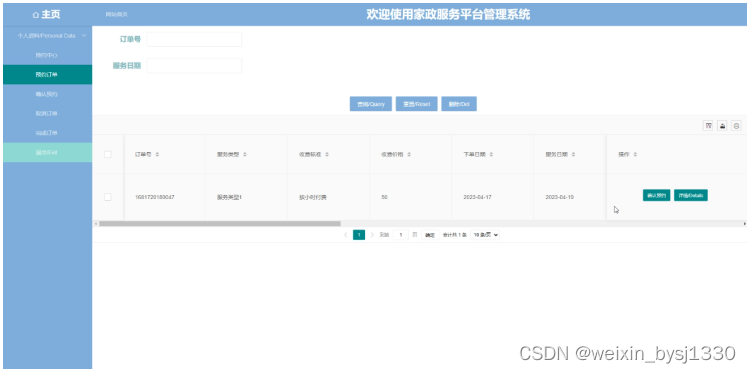Open 完成订单 in the sidebar
This screenshot has height=373, width=751.
coord(46,133)
